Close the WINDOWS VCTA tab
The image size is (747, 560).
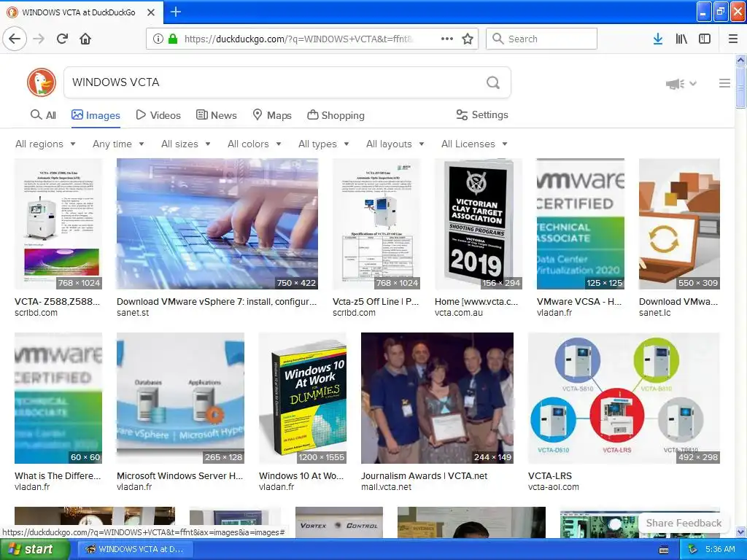151,12
